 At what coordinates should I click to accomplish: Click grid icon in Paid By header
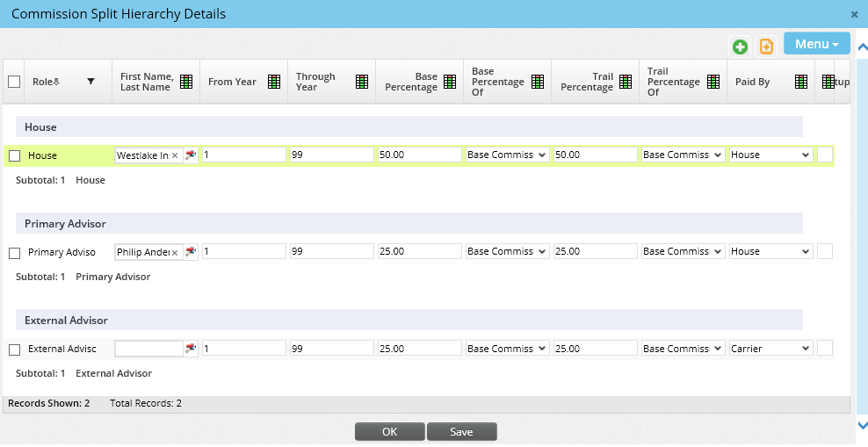801,82
